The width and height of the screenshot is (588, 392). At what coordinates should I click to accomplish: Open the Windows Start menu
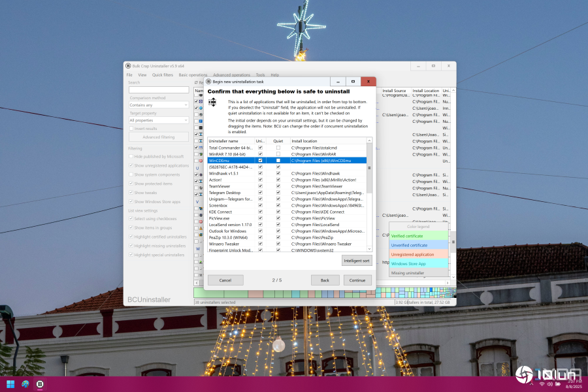(x=10, y=384)
